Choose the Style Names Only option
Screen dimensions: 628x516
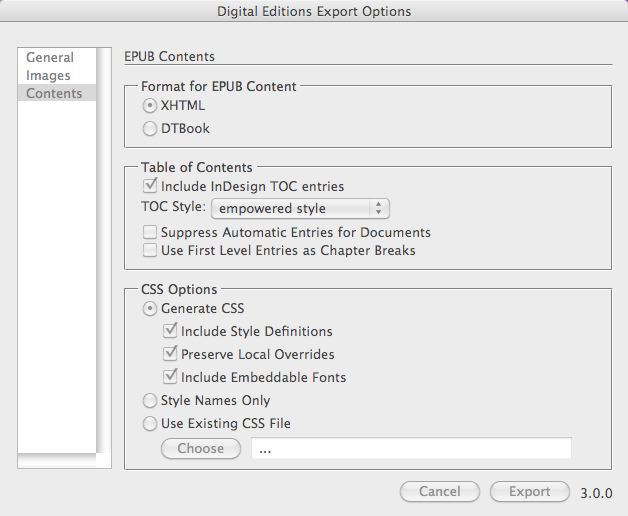coord(150,400)
